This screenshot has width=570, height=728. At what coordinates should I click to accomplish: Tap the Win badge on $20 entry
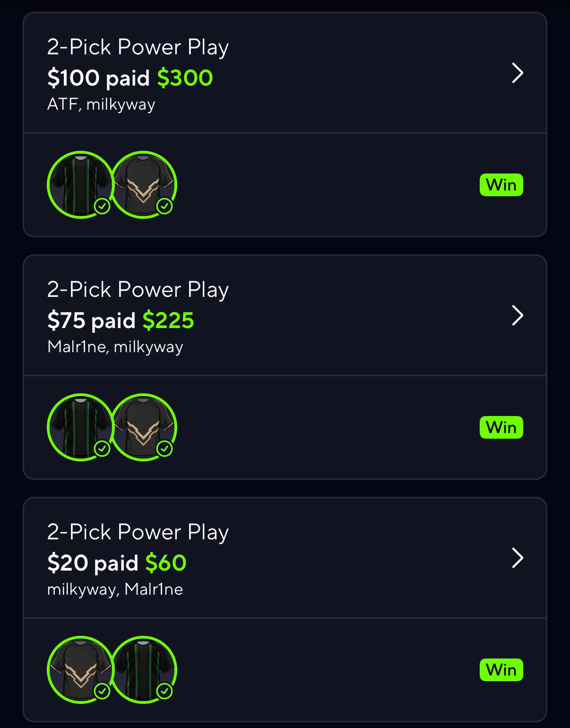[501, 670]
